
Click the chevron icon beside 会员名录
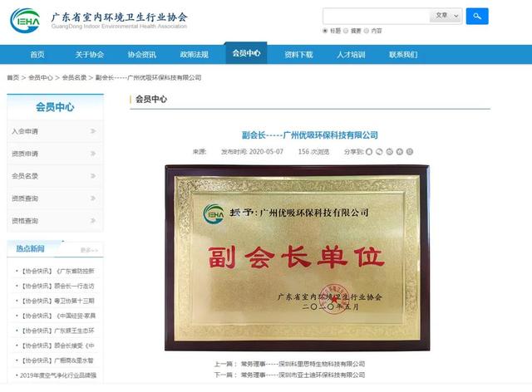point(93,176)
